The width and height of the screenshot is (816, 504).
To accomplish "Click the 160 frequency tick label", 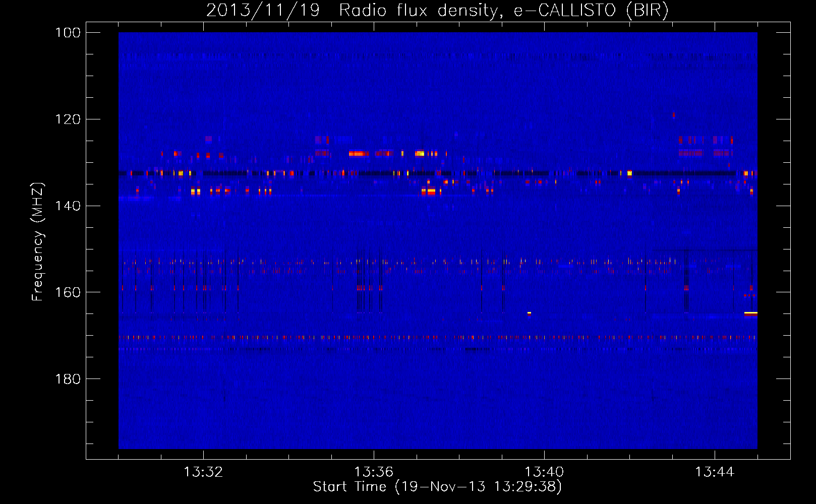I will tap(68, 292).
